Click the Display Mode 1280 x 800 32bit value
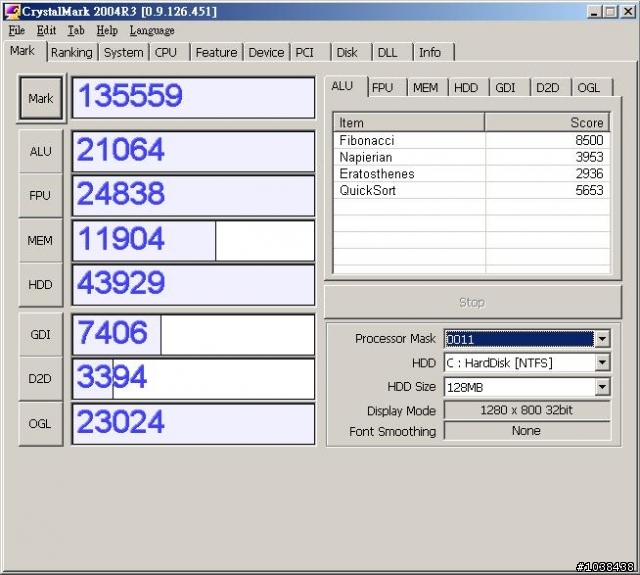 (x=527, y=410)
